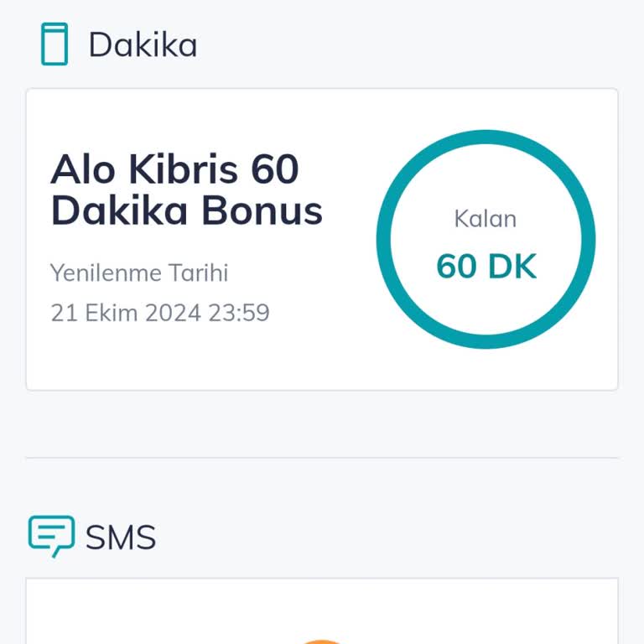Open the Alo Kibris 60 Dakika Bonus title
Image resolution: width=644 pixels, height=644 pixels.
click(186, 190)
